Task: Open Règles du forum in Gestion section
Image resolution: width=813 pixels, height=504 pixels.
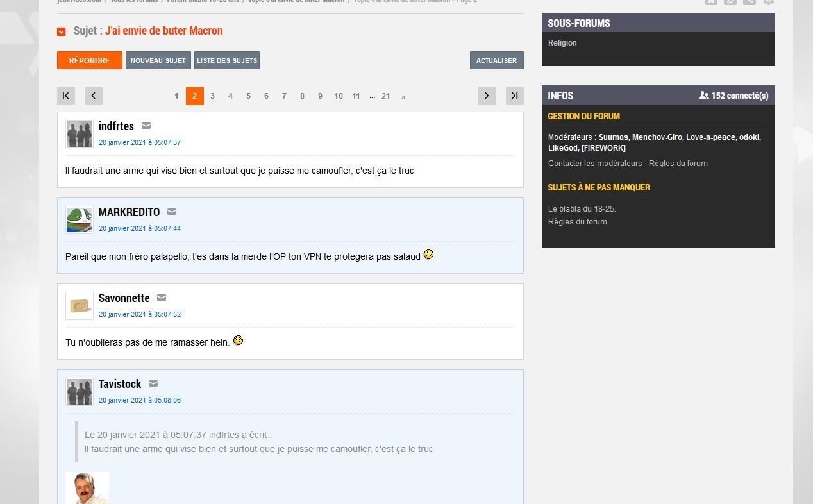Action: [x=678, y=164]
